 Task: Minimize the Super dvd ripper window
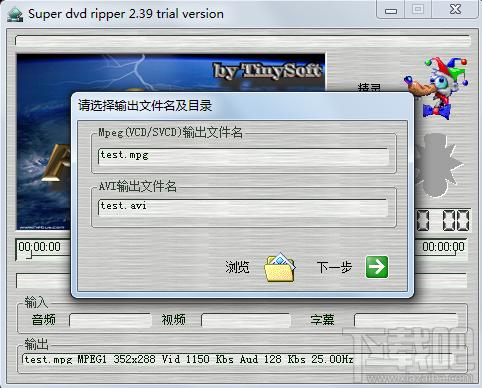click(391, 10)
